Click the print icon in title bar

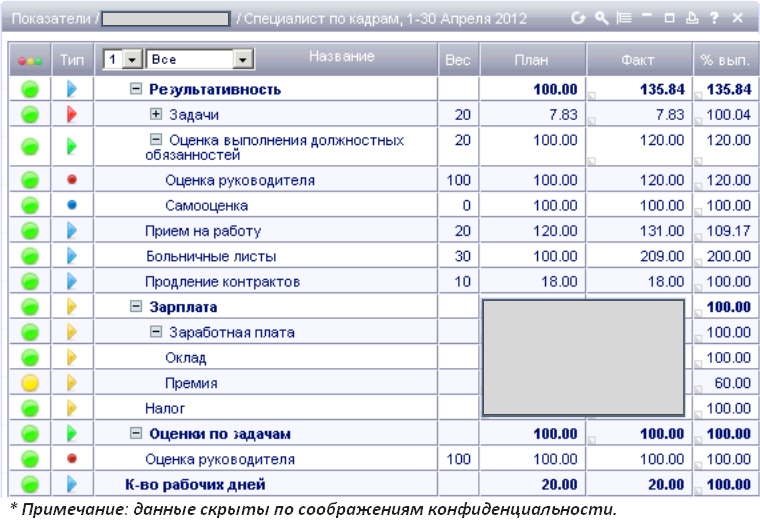click(692, 18)
